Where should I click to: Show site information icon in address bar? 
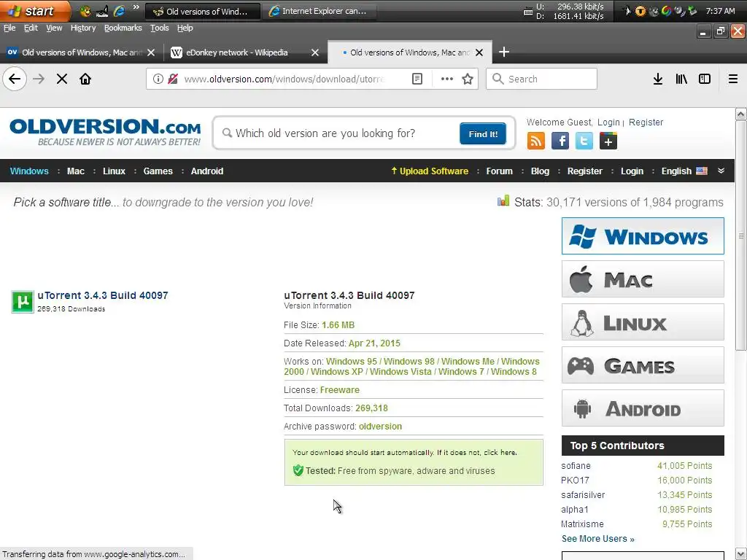point(158,79)
